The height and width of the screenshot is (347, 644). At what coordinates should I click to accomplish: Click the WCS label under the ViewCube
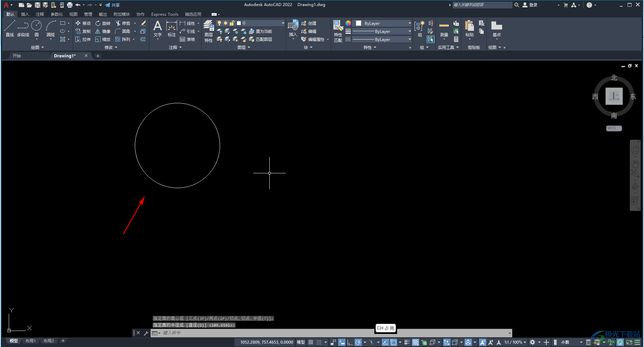click(614, 128)
